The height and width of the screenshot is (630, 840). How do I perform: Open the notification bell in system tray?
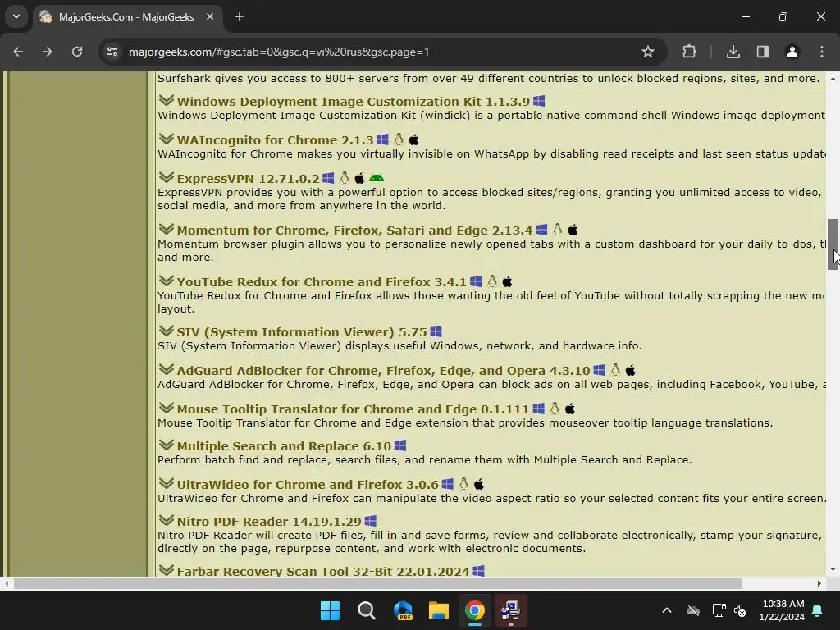coord(818,610)
